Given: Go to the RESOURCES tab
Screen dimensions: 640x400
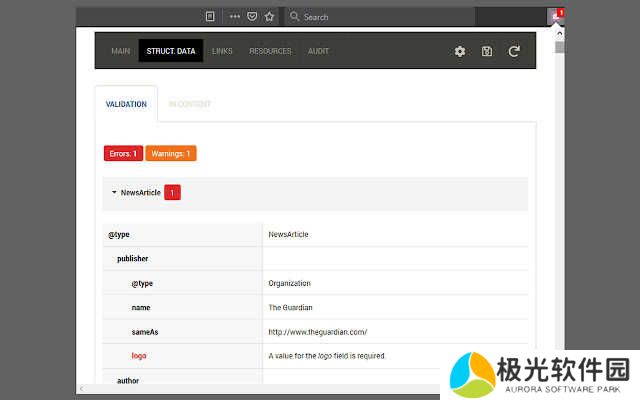Looking at the screenshot, I should [x=270, y=51].
